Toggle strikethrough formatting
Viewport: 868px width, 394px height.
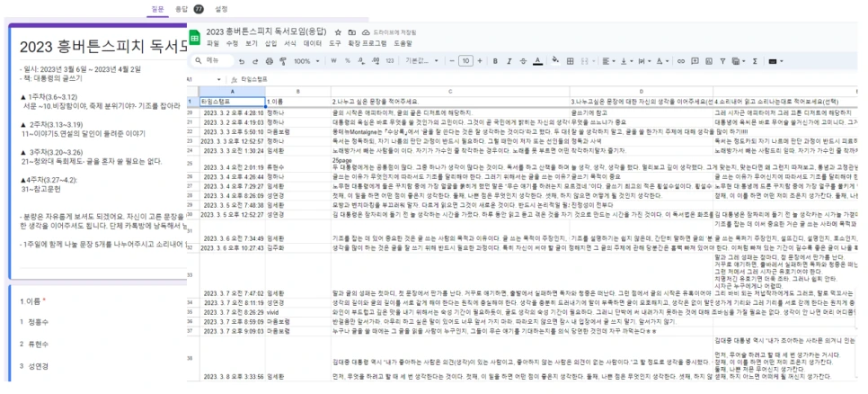pyautogui.click(x=523, y=61)
